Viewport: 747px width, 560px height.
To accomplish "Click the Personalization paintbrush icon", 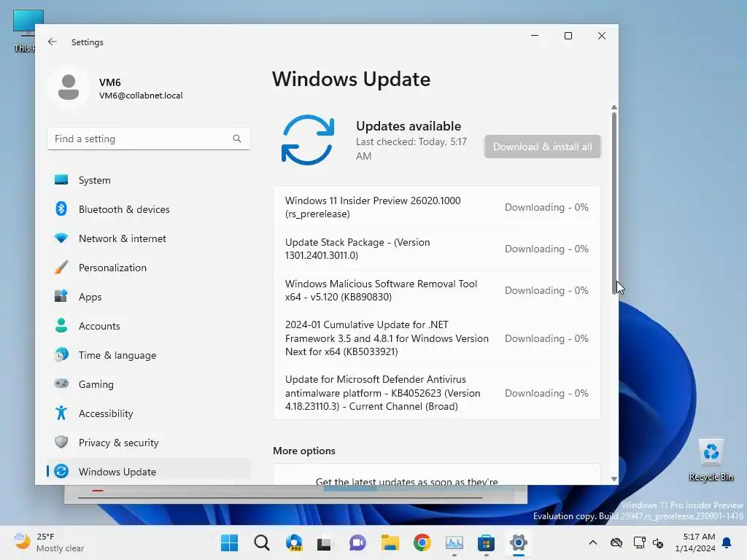I will click(x=61, y=267).
